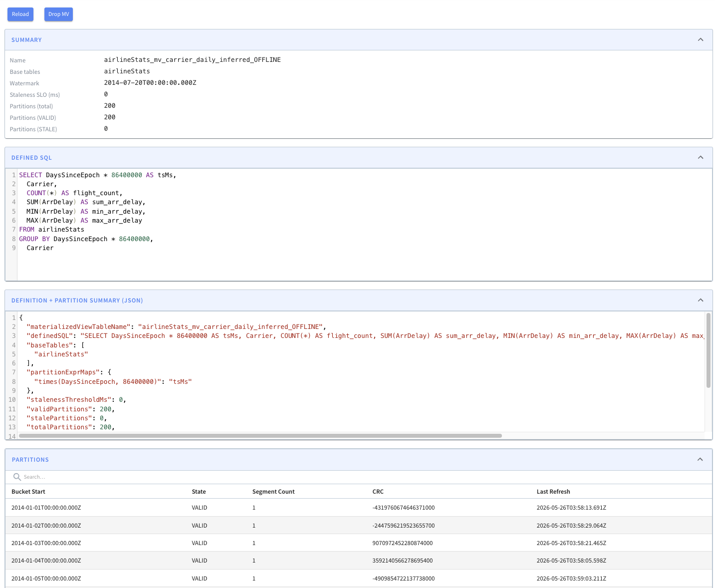Click the Staleness SLO (ms) label
Image resolution: width=715 pixels, height=588 pixels.
[35, 95]
